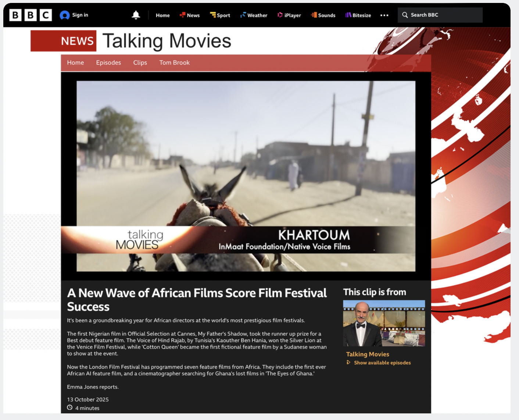Open the Home tab of Talking Movies
Image resolution: width=519 pixels, height=420 pixels.
tap(75, 63)
